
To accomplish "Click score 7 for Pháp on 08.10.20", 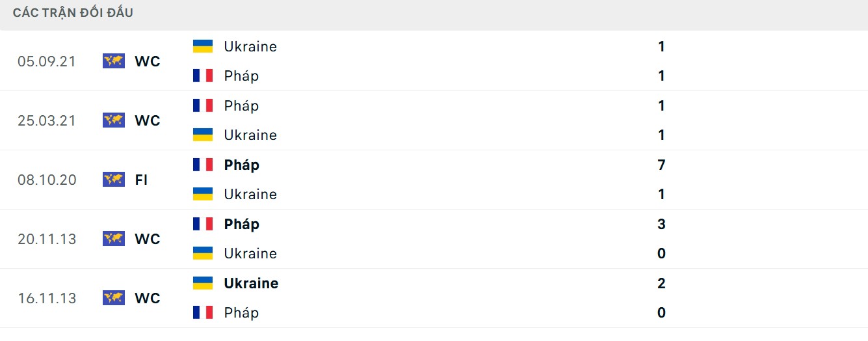I will tap(661, 165).
